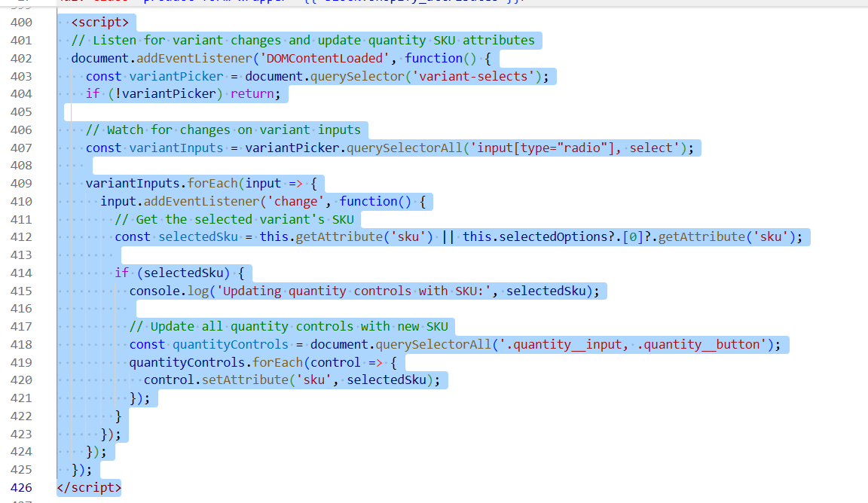Click the querySelectorAll call on line 407

click(405, 148)
